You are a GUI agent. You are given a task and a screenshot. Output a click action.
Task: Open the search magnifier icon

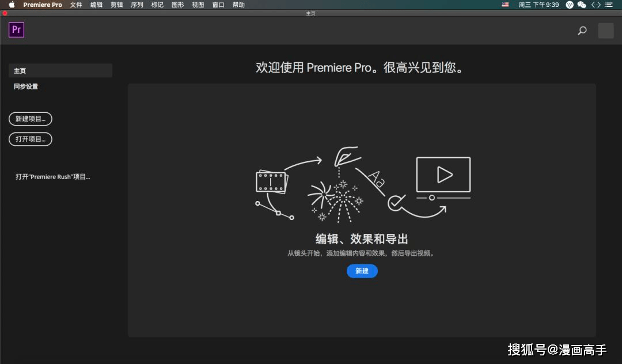[582, 31]
